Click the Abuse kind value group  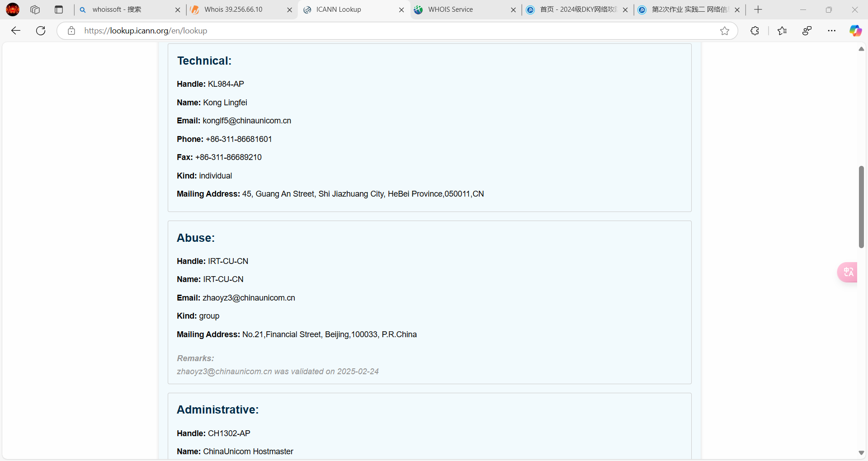click(209, 316)
